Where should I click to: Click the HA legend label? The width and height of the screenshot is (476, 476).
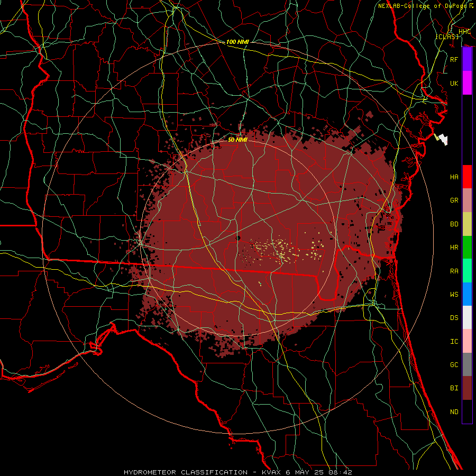(x=454, y=177)
